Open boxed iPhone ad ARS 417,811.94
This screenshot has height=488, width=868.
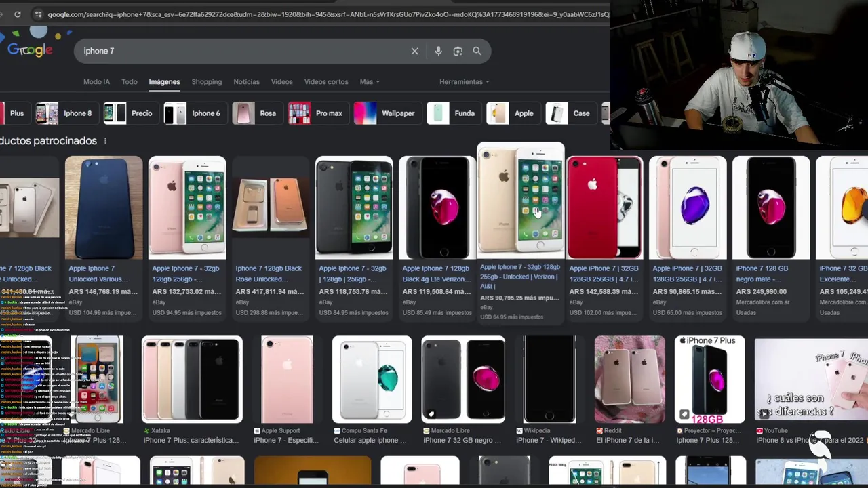[x=271, y=207]
